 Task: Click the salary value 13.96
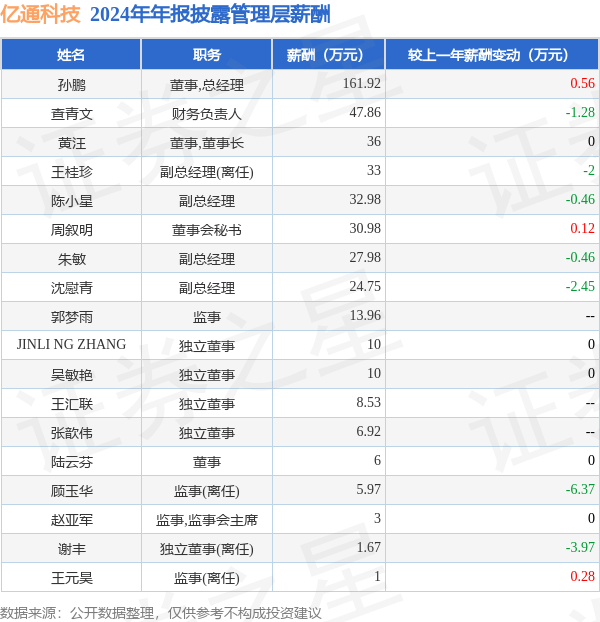pos(365,315)
